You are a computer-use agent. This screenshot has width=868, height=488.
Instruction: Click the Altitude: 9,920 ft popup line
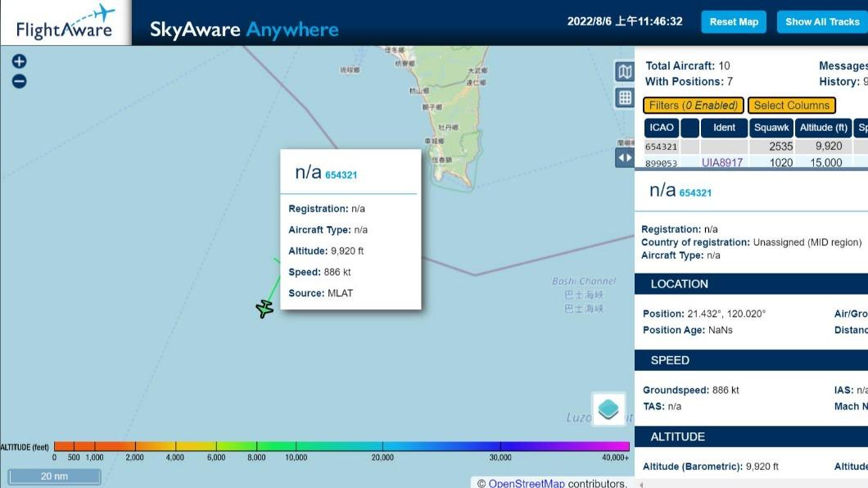326,251
